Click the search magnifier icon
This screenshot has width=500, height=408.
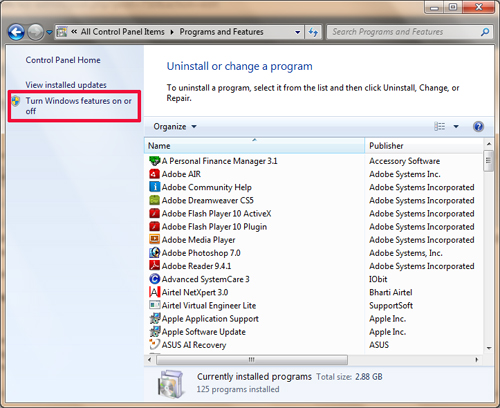tap(485, 32)
